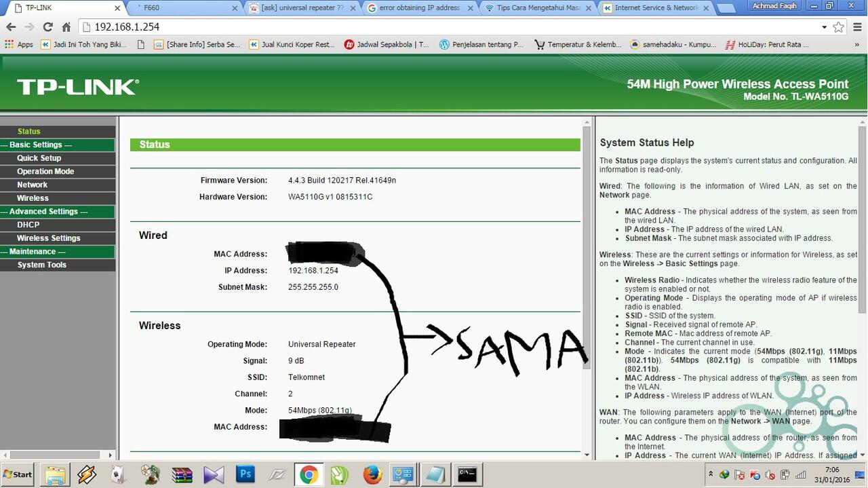Open CorelDRAW green icon in taskbar
The image size is (868, 488).
(x=340, y=474)
